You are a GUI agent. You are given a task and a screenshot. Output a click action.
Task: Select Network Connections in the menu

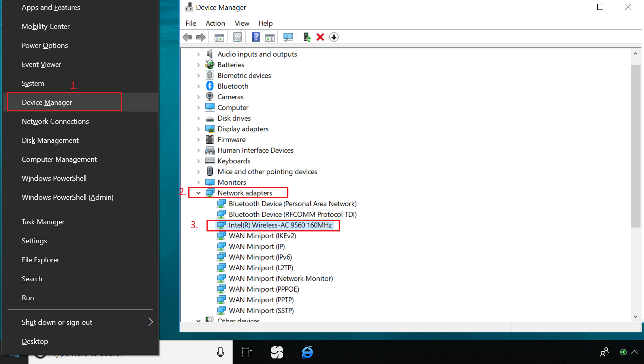(x=55, y=121)
